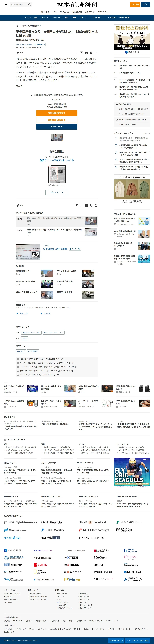Screen dimensions: 154x644
Task: Open 第1回 article in the series list
Action: (x=57, y=232)
